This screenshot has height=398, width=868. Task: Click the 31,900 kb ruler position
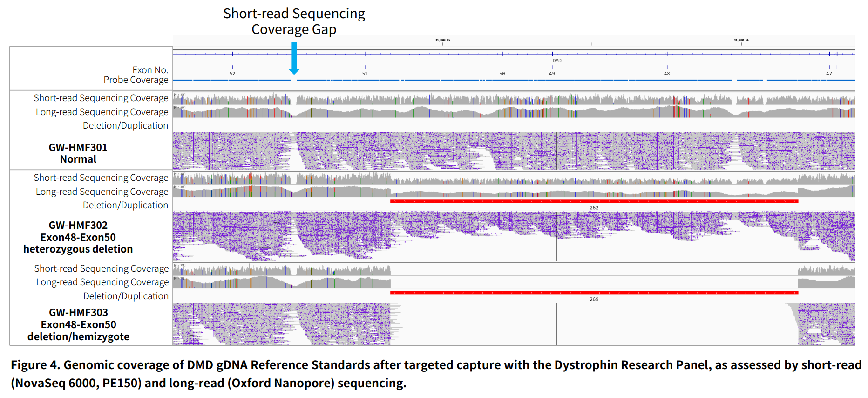(741, 40)
